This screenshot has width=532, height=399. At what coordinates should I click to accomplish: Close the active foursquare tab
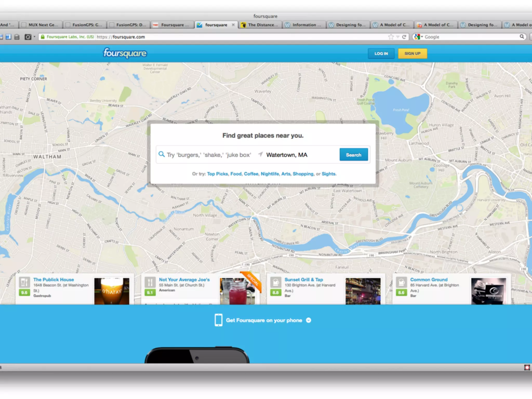click(x=233, y=25)
